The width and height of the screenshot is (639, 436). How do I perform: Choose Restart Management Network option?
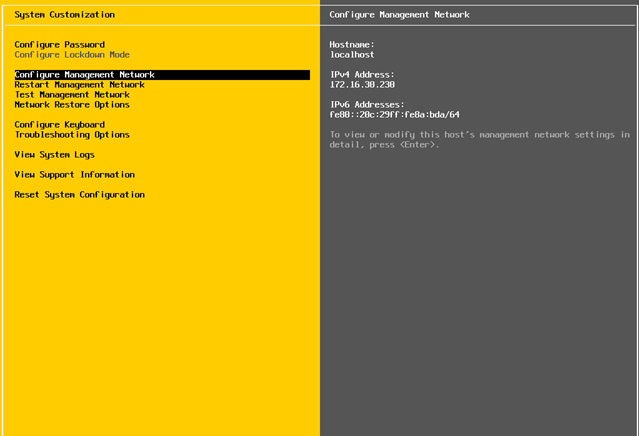(79, 85)
